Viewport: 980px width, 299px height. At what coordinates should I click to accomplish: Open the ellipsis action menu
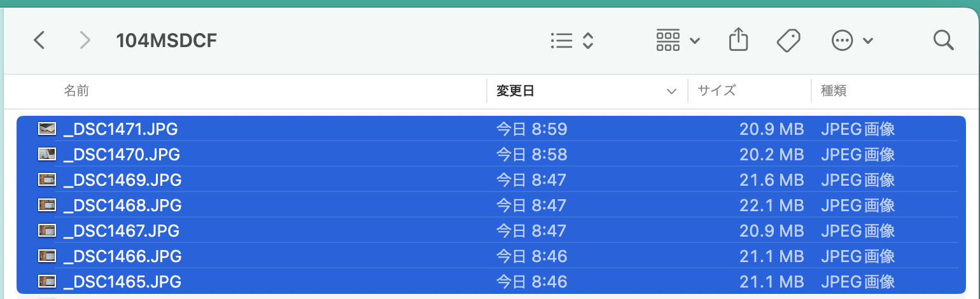click(x=842, y=41)
